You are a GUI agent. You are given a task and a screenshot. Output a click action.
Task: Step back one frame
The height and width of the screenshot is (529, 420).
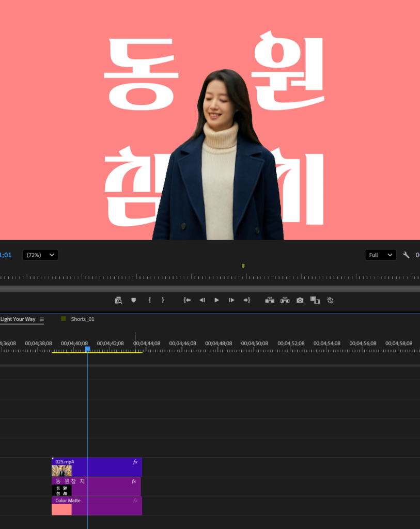pyautogui.click(x=202, y=300)
